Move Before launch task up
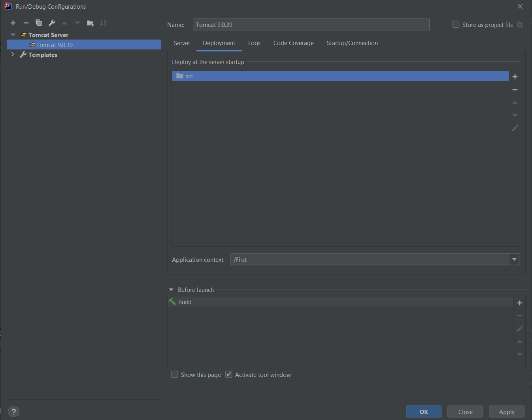The width and height of the screenshot is (532, 420). (x=520, y=341)
